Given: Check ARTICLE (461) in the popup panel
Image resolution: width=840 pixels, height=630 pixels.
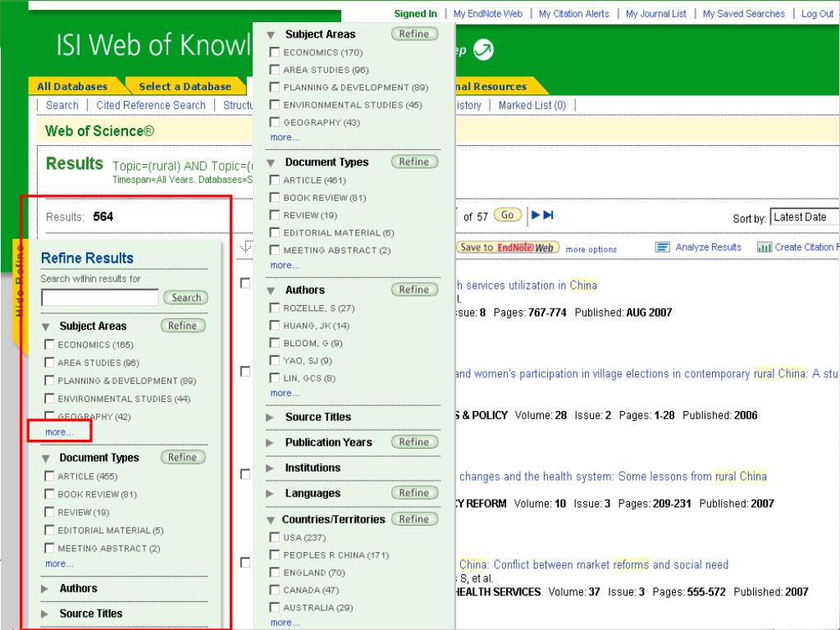Looking at the screenshot, I should (275, 180).
